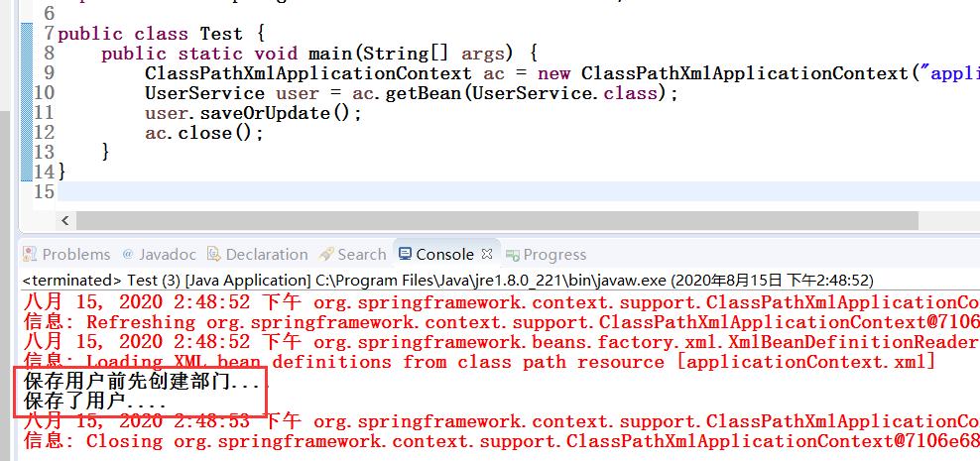Image resolution: width=980 pixels, height=461 pixels.
Task: Switch to the Problems tab
Action: point(66,254)
